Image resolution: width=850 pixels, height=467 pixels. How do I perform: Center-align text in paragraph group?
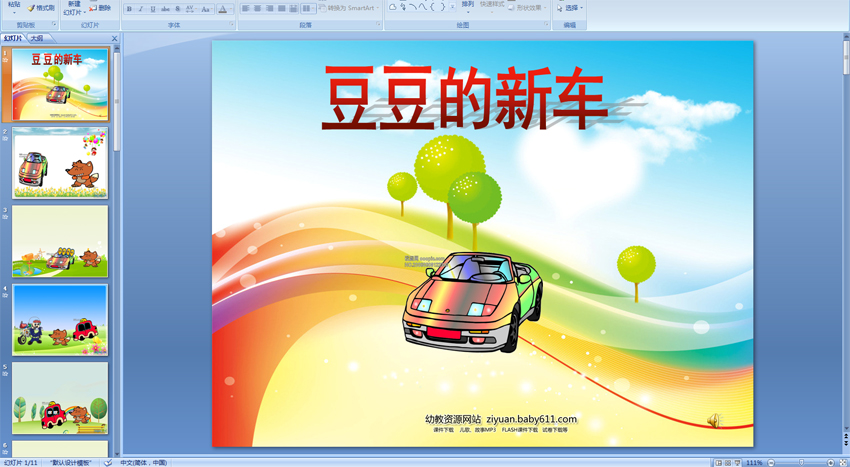point(257,9)
